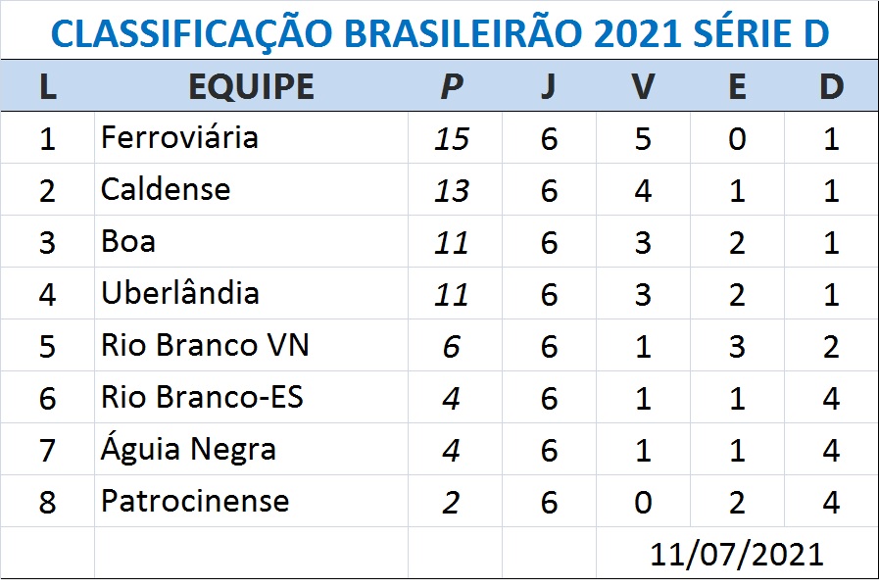
Task: Click the Águia Negra team cell
Action: (188, 450)
